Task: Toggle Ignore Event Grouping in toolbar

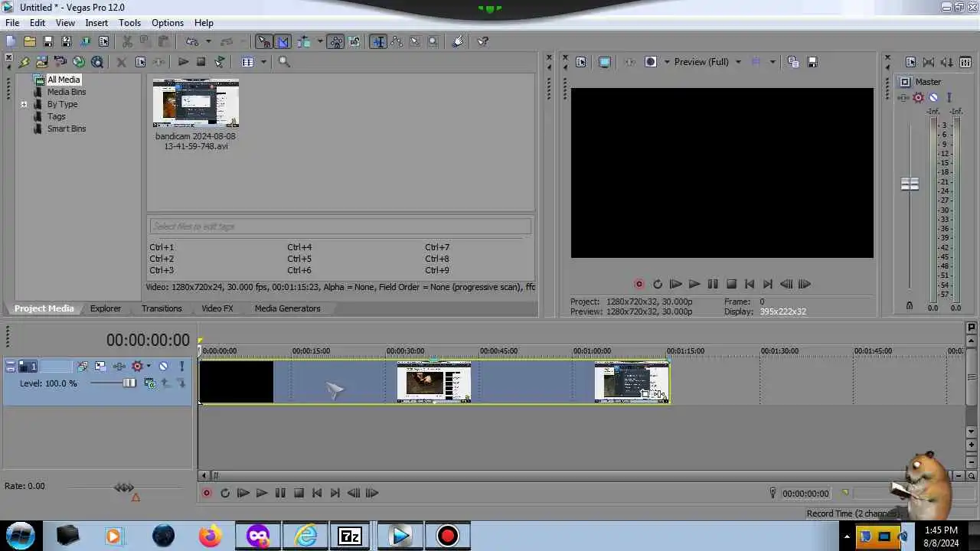Action: pos(354,41)
